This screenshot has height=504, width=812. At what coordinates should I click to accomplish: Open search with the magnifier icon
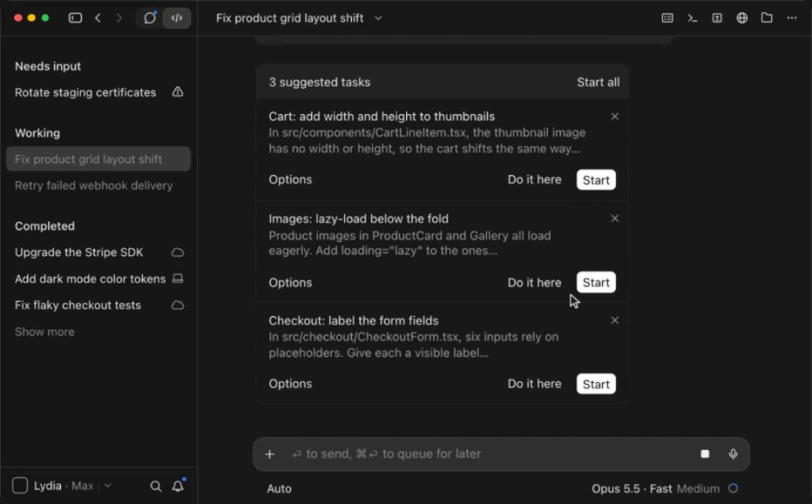point(156,486)
